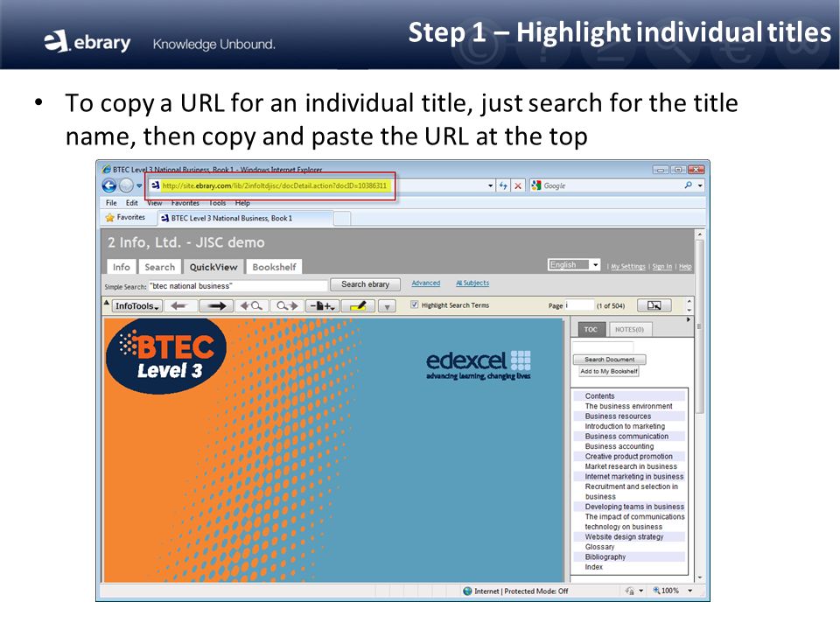Go back with the browser Back arrow
Image resolution: width=840 pixels, height=630 pixels.
108,185
